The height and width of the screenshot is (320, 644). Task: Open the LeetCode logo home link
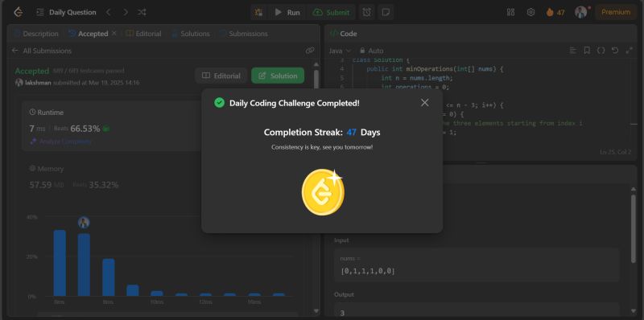(18, 12)
